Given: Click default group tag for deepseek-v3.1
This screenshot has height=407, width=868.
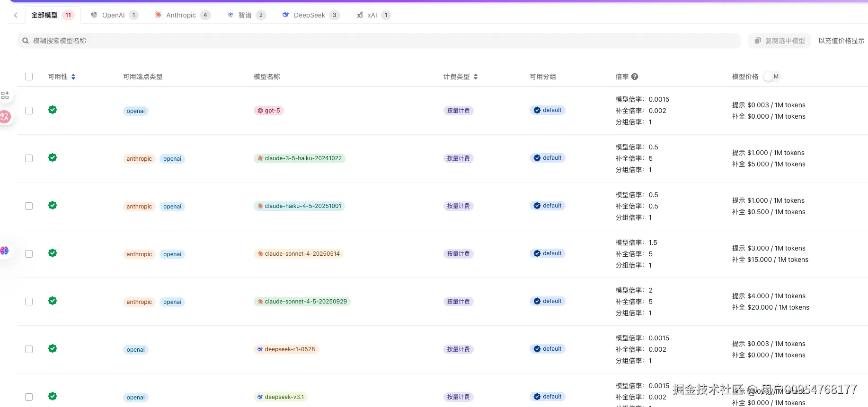Looking at the screenshot, I should pyautogui.click(x=548, y=397).
